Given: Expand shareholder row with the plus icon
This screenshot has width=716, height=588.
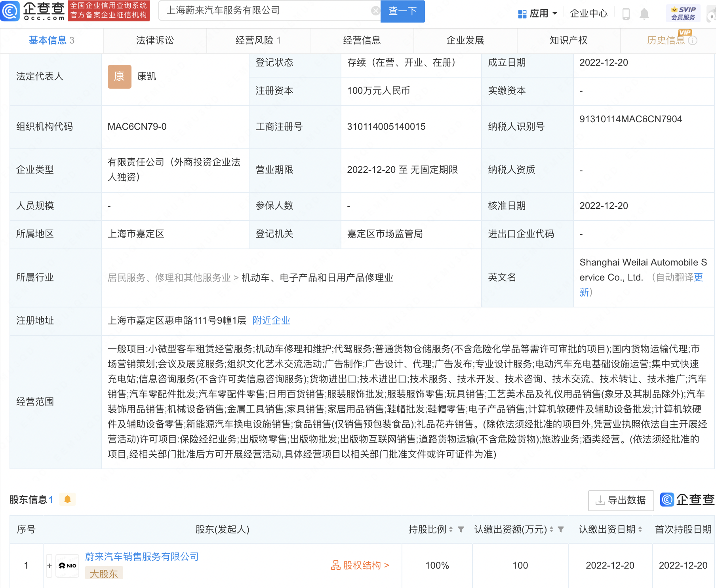Looking at the screenshot, I should pyautogui.click(x=50, y=566).
